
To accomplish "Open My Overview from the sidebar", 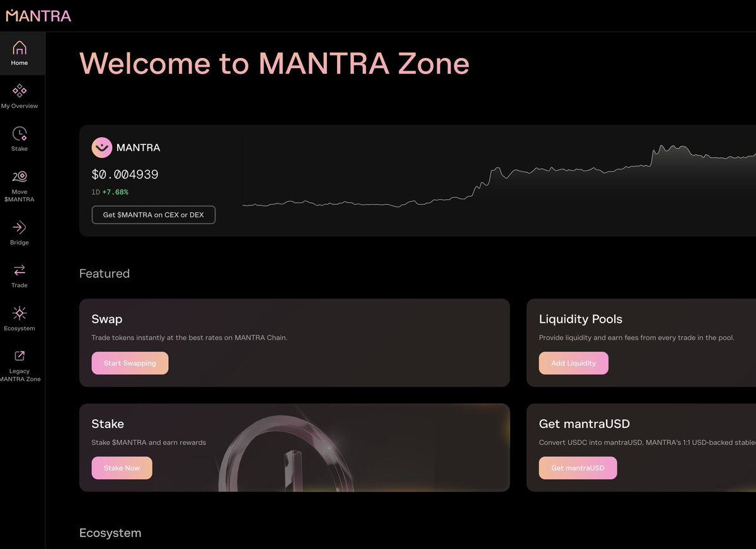I will (x=20, y=91).
